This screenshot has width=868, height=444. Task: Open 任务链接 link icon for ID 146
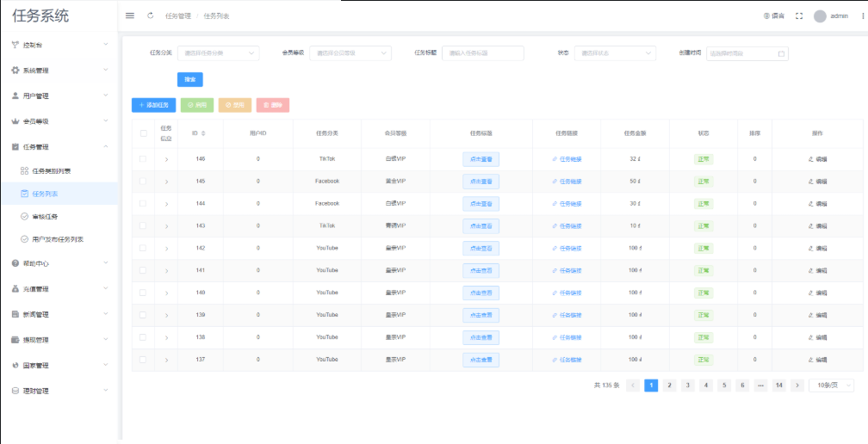555,159
